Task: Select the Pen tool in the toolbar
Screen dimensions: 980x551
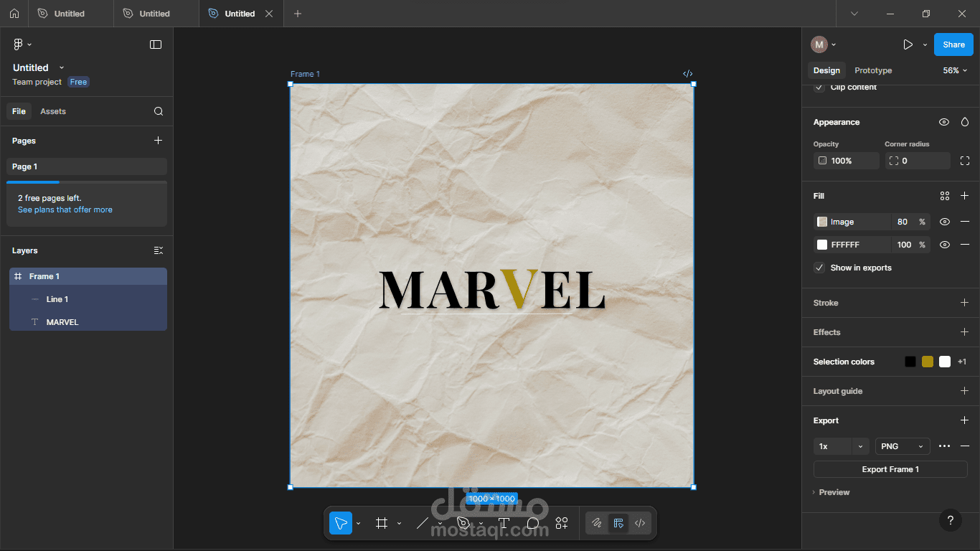Action: click(463, 523)
